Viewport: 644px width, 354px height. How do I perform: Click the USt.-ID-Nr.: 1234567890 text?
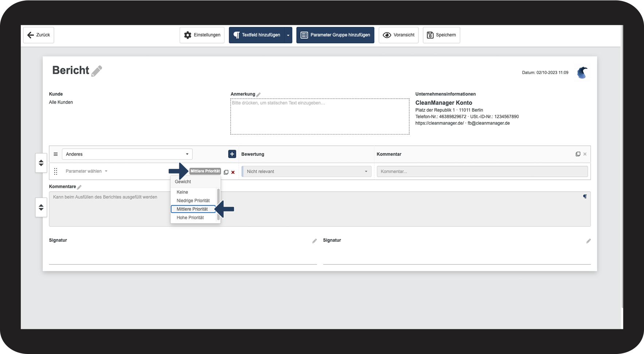tap(494, 117)
